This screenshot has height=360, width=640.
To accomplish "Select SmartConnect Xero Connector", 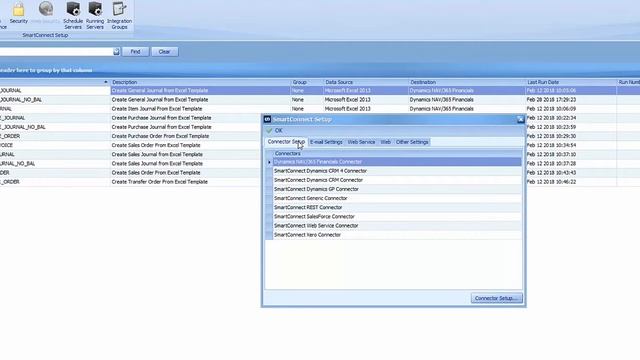I will coord(397,235).
